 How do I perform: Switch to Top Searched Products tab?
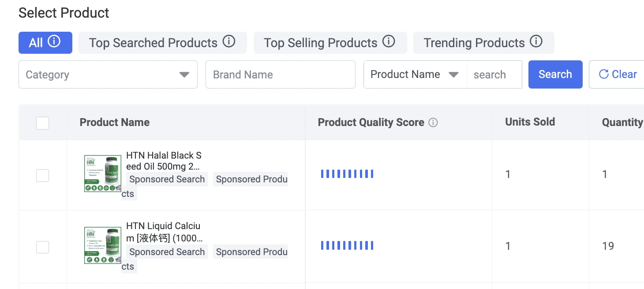(153, 43)
